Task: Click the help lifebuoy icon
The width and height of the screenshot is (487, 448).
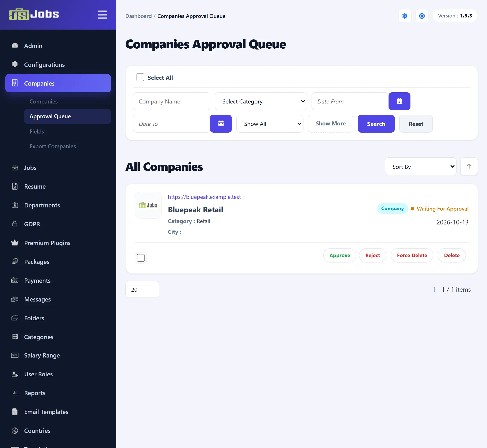Action: (x=422, y=16)
